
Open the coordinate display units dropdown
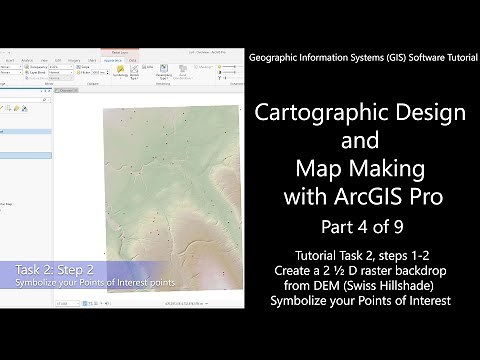207,304
